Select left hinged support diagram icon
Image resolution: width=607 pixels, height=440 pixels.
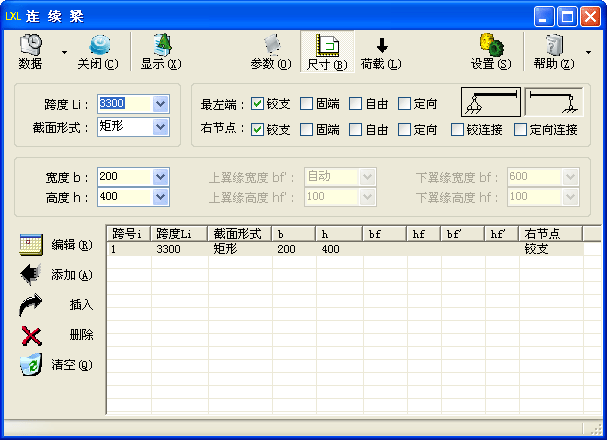click(491, 102)
